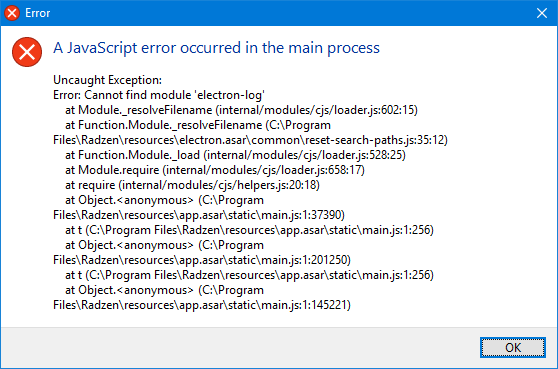Click the main.js:1:145221 path line
Screen dimensions: 558x369
[202, 305]
